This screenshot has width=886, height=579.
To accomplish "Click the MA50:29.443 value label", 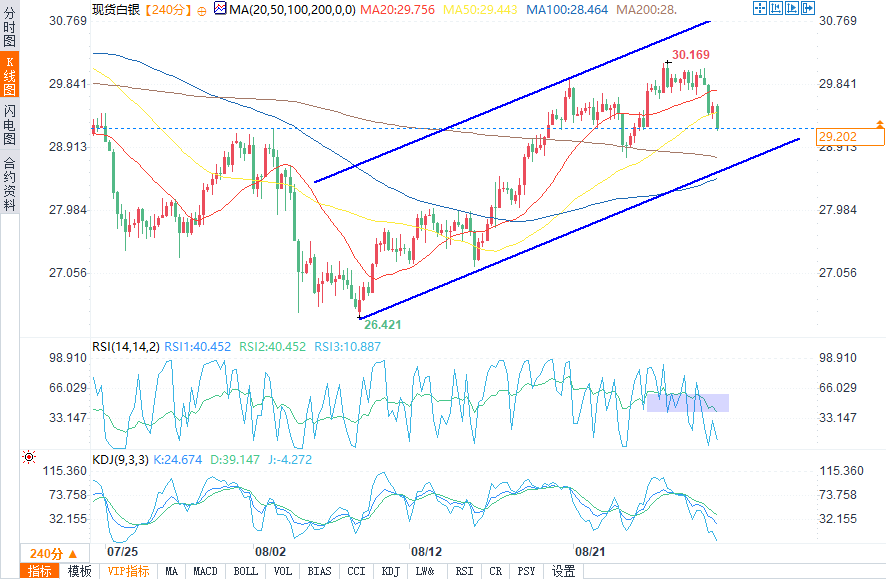I will click(x=480, y=10).
